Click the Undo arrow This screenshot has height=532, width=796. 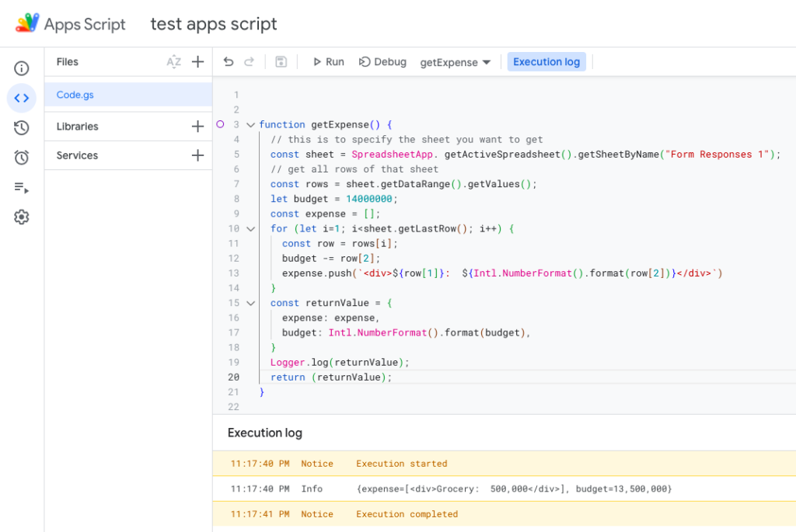click(229, 62)
